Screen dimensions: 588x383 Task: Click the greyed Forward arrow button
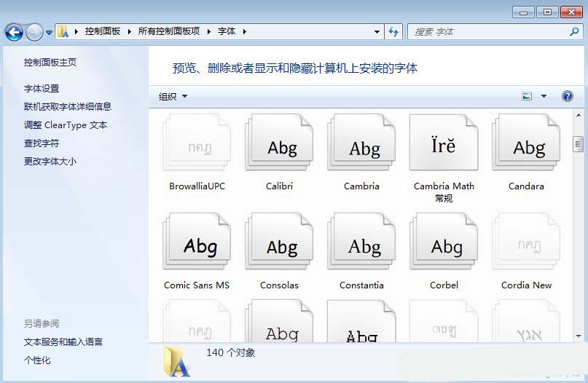pos(34,33)
